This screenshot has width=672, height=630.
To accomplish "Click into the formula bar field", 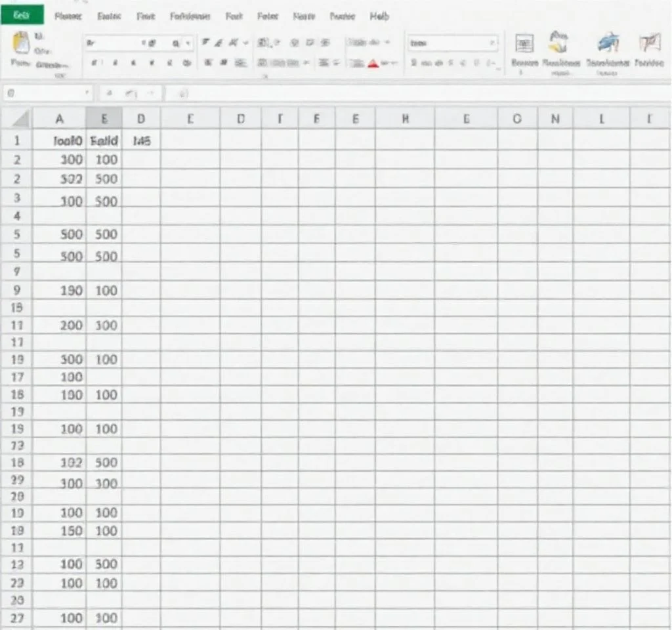I will coord(420,94).
